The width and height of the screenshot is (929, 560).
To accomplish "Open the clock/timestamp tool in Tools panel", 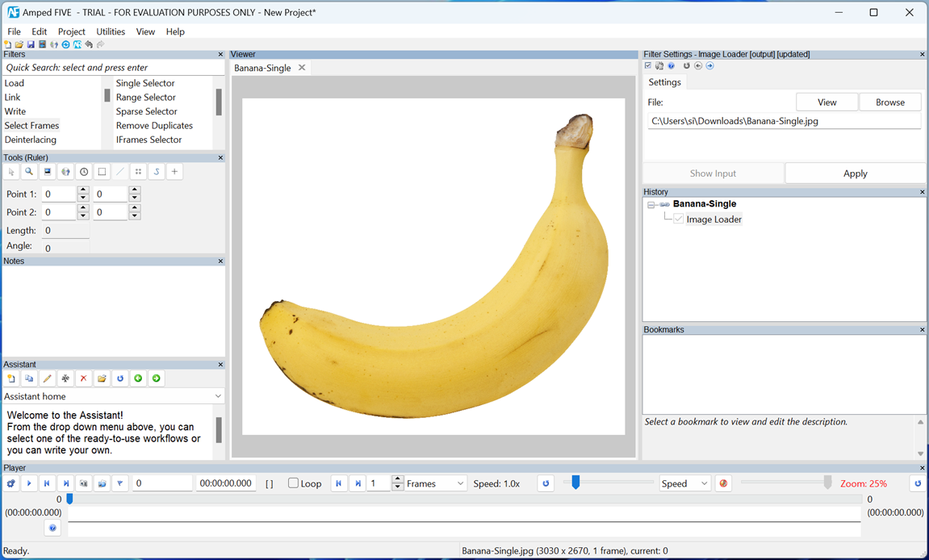I will [x=84, y=171].
